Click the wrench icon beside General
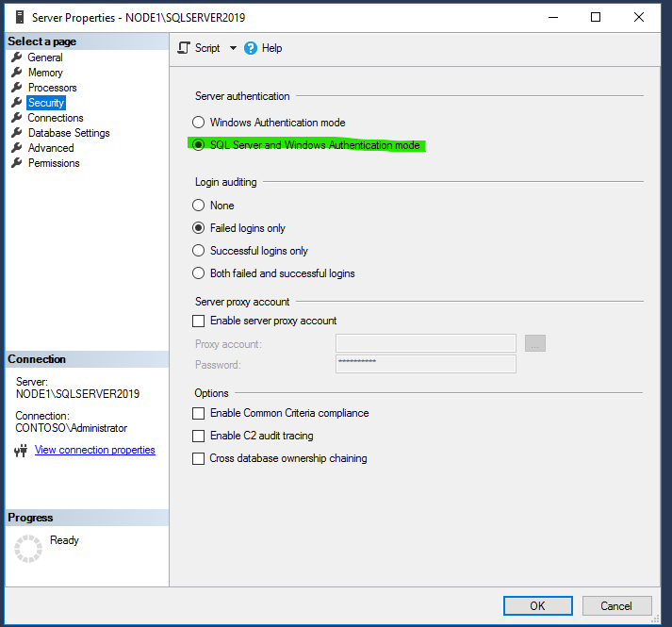This screenshot has height=627, width=672. (17, 57)
